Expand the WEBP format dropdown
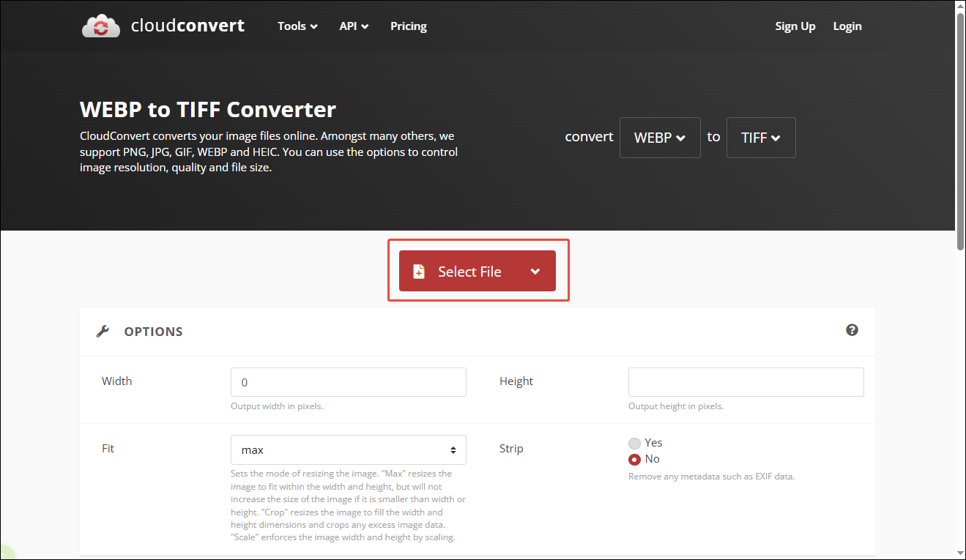Viewport: 966px width, 560px height. pos(659,137)
